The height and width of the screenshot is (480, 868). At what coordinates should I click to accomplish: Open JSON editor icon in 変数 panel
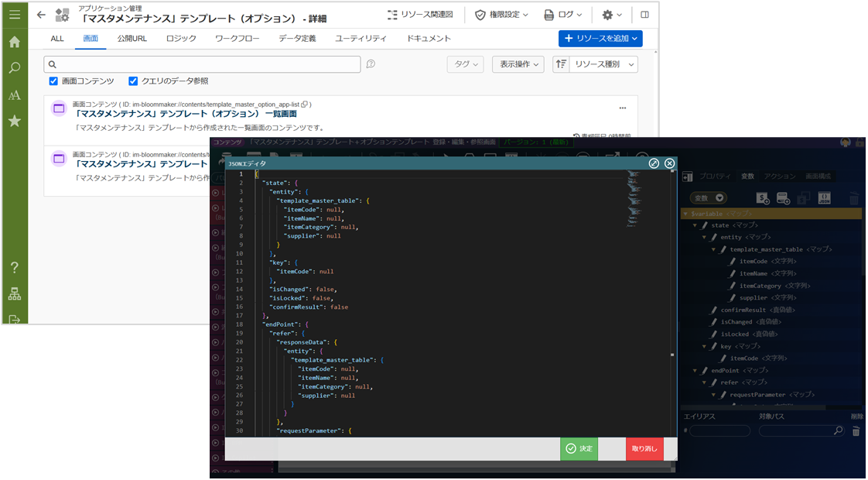pos(824,198)
